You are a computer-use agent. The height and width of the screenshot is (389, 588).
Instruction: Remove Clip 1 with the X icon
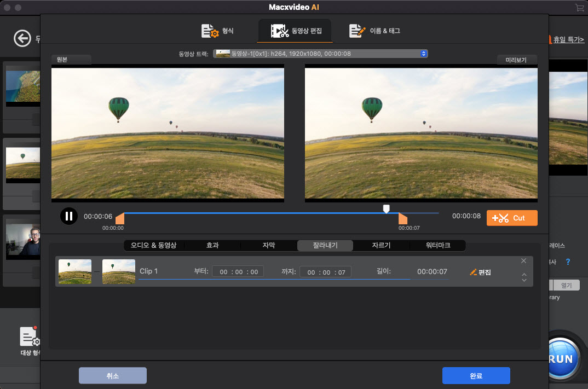(x=523, y=261)
